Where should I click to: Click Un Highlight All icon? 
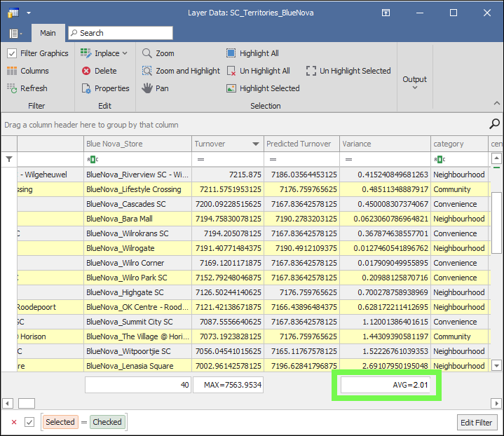(231, 71)
